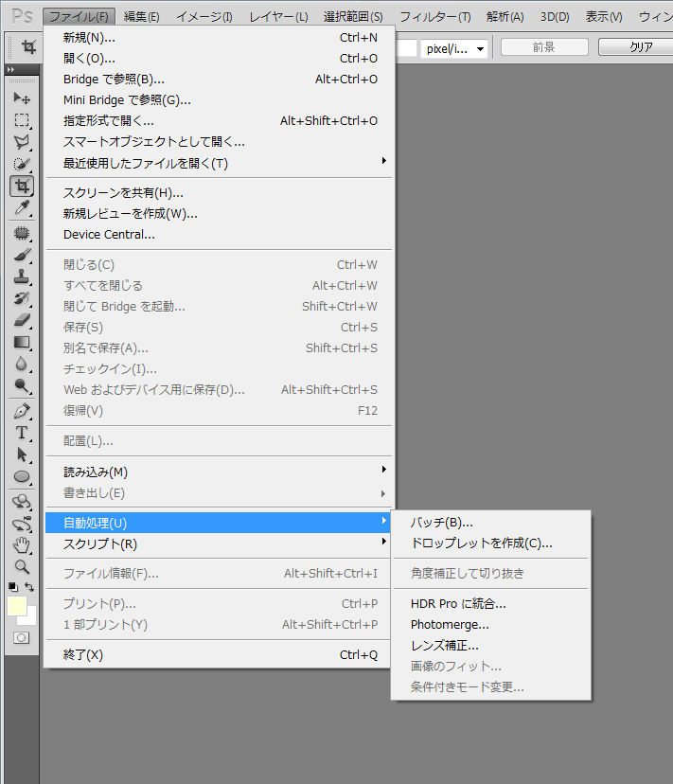Select the Zoom tool
Image resolution: width=673 pixels, height=784 pixels.
coord(22,566)
